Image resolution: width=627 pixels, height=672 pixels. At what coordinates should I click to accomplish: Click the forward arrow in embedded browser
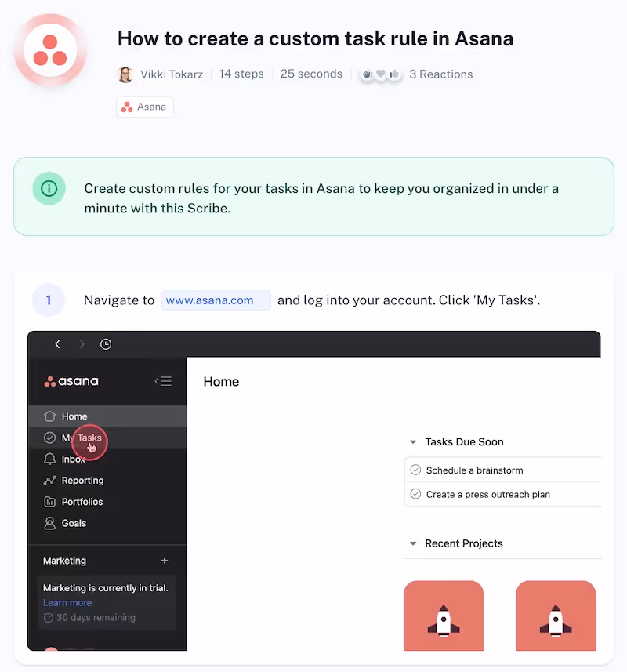[x=82, y=344]
